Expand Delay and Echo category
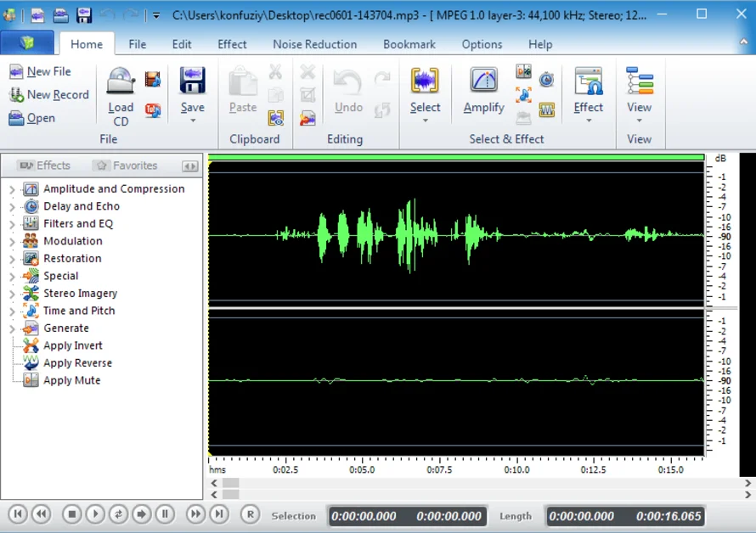Image resolution: width=756 pixels, height=533 pixels. 12,207
